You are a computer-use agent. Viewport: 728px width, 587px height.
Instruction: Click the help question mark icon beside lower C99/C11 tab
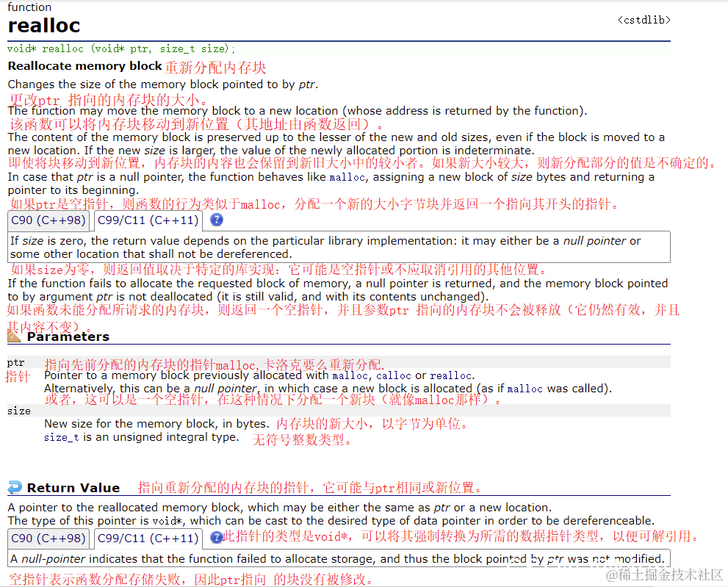click(216, 537)
